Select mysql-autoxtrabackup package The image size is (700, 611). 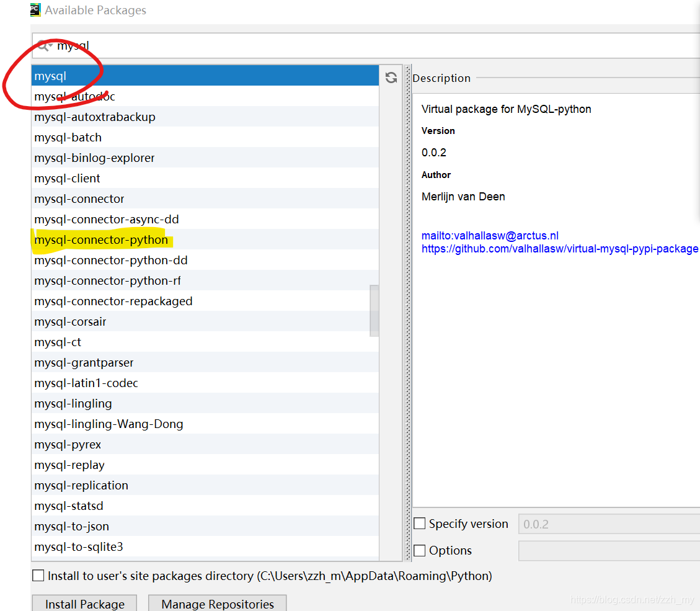click(x=205, y=117)
